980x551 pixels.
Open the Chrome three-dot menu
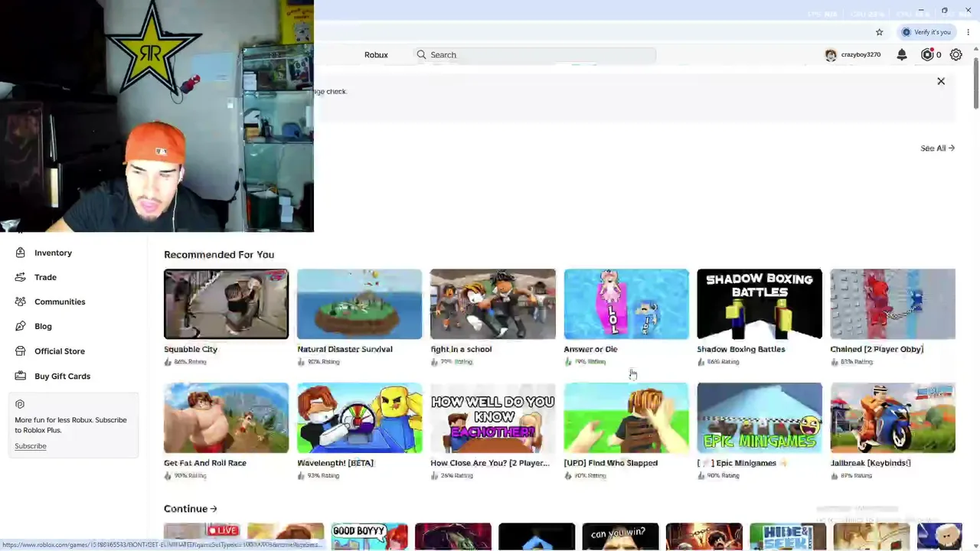tap(969, 32)
